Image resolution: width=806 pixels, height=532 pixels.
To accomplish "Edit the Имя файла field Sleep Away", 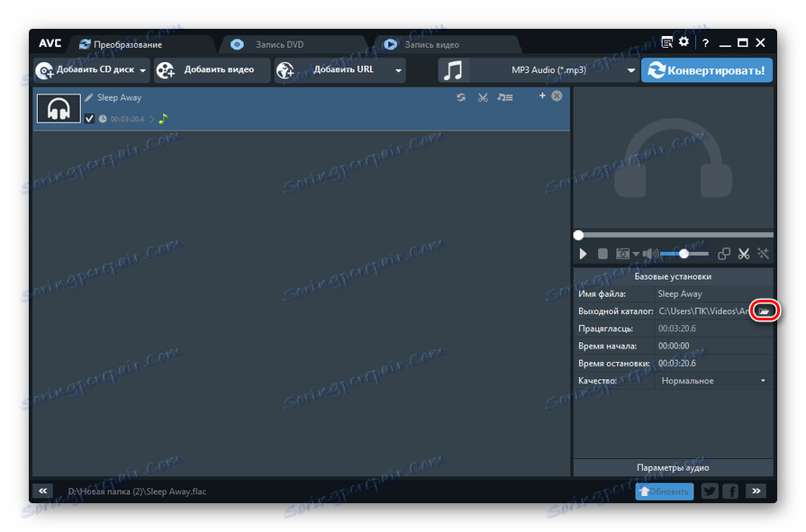I will point(713,294).
